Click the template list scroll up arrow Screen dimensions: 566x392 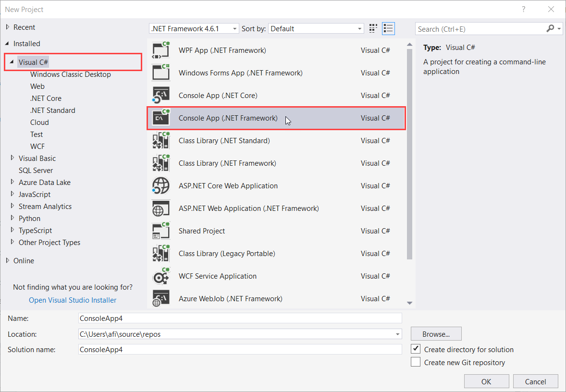pyautogui.click(x=409, y=44)
